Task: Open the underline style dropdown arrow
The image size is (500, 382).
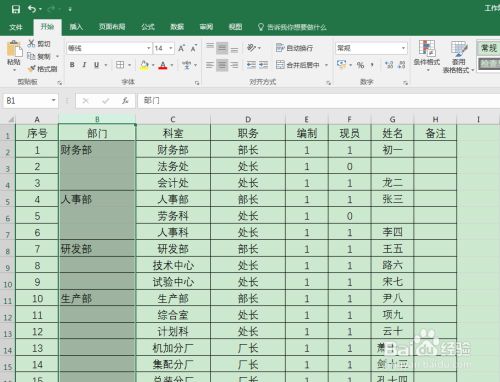Action: 106,65
